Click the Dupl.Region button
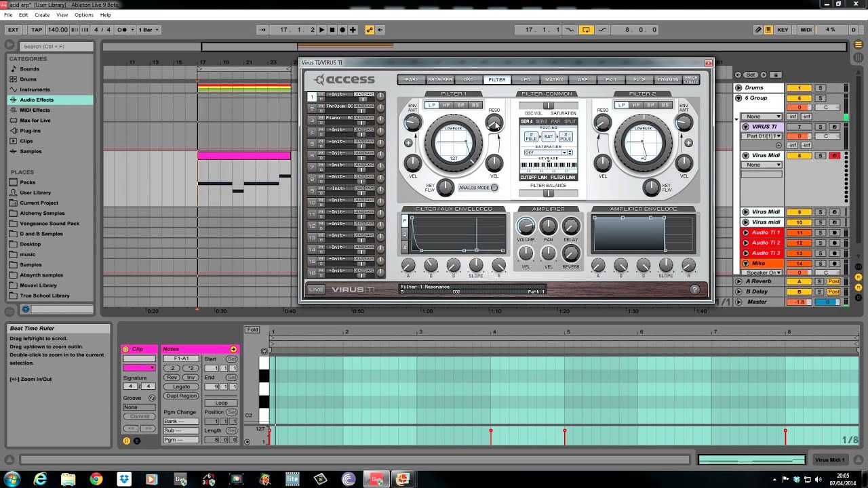Screen dimensions: 868x488 point(181,396)
